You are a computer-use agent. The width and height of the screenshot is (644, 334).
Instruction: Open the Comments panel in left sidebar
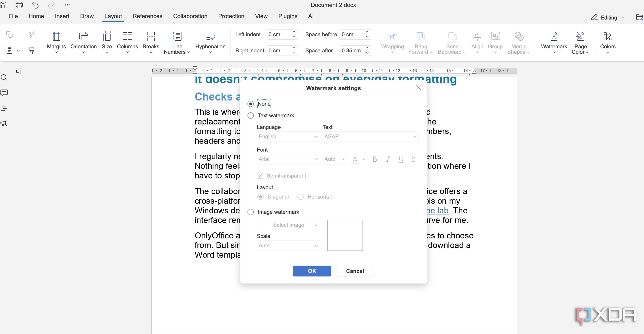pos(4,93)
